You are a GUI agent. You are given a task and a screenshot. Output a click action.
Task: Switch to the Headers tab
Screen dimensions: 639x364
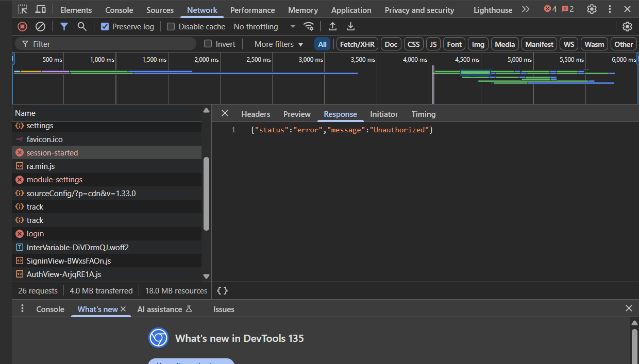[256, 114]
